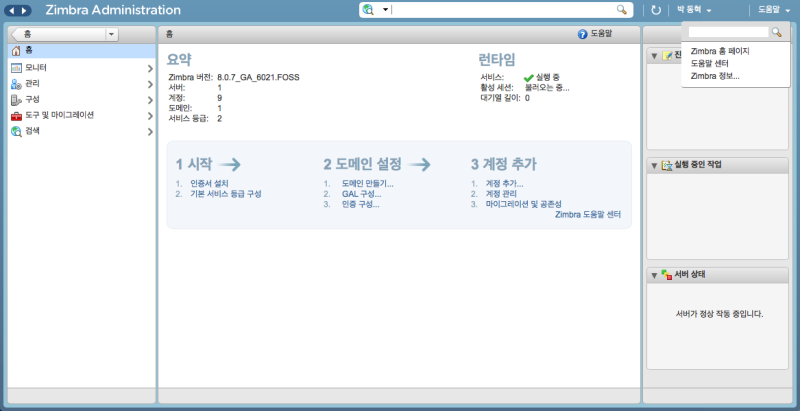800x411 pixels.
Task: Expand the 구성 tree chevron
Action: point(150,100)
